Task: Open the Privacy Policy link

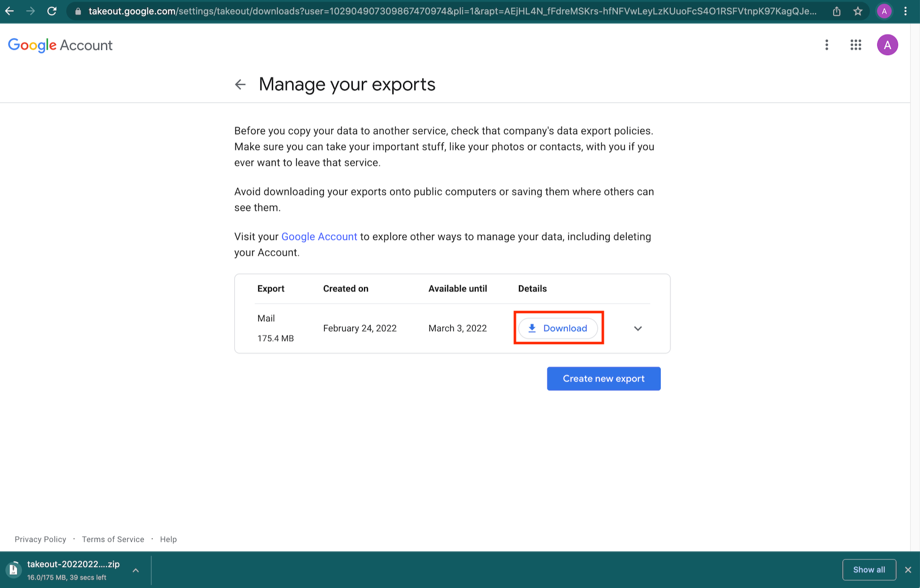Action: coord(40,539)
